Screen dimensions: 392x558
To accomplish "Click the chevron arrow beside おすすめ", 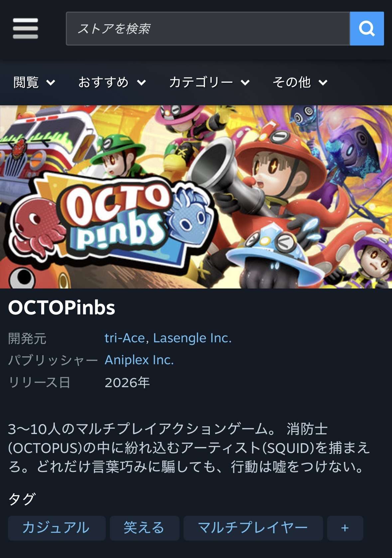I will (x=141, y=82).
